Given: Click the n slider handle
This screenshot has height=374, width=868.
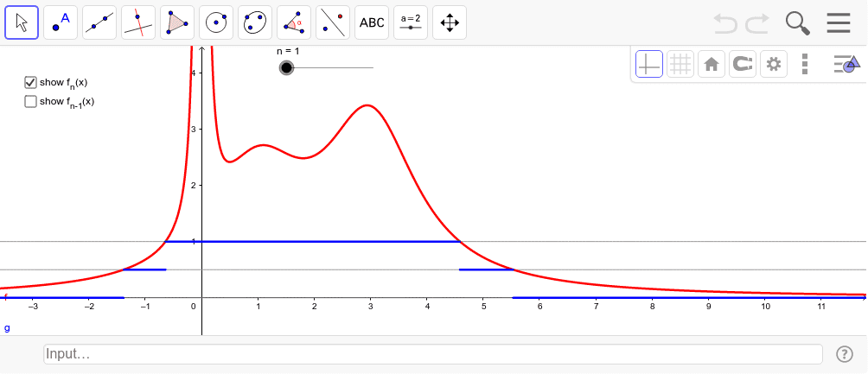Looking at the screenshot, I should pyautogui.click(x=286, y=68).
